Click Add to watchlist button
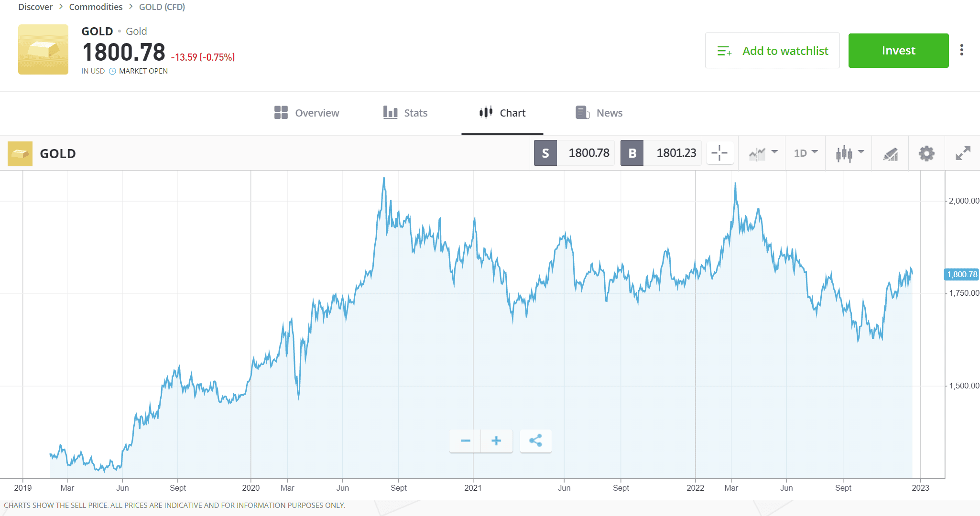Image resolution: width=980 pixels, height=516 pixels. point(772,51)
